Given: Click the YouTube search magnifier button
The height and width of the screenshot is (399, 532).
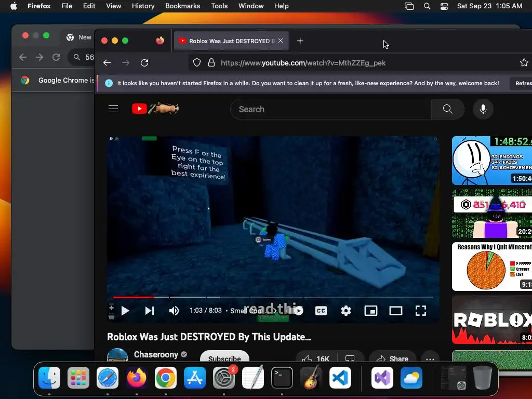Looking at the screenshot, I should click(x=447, y=109).
